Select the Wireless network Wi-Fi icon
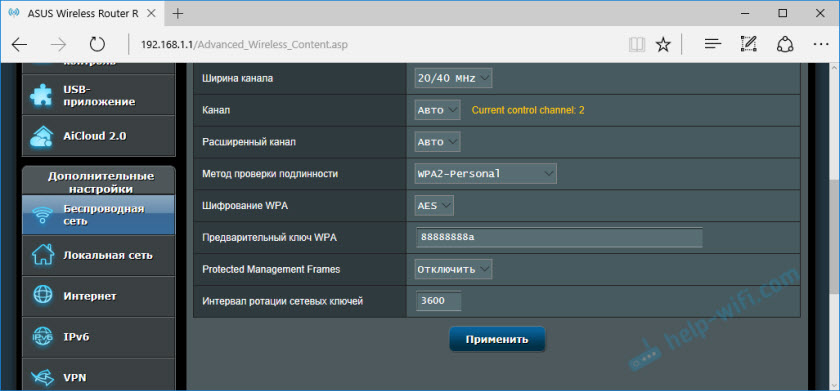The height and width of the screenshot is (391, 840). click(41, 215)
